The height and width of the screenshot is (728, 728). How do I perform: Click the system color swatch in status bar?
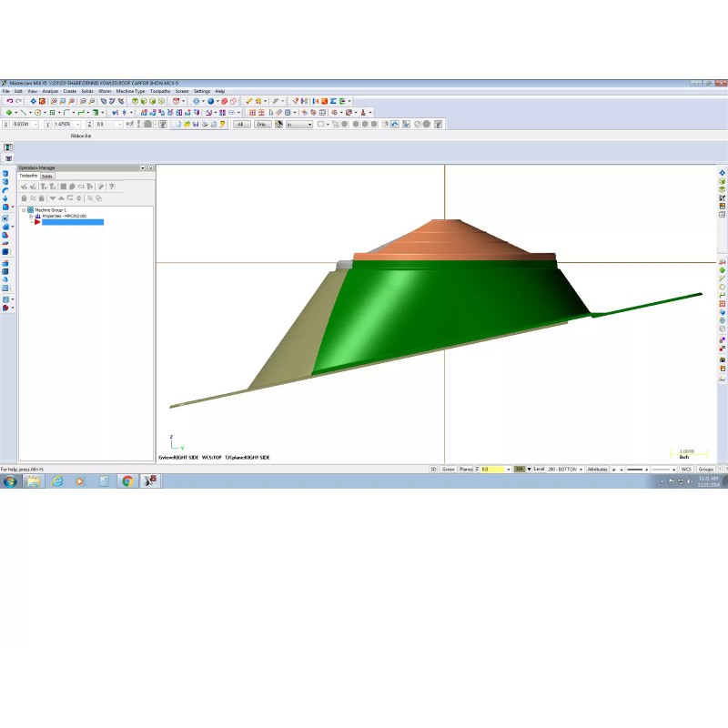[x=519, y=470]
